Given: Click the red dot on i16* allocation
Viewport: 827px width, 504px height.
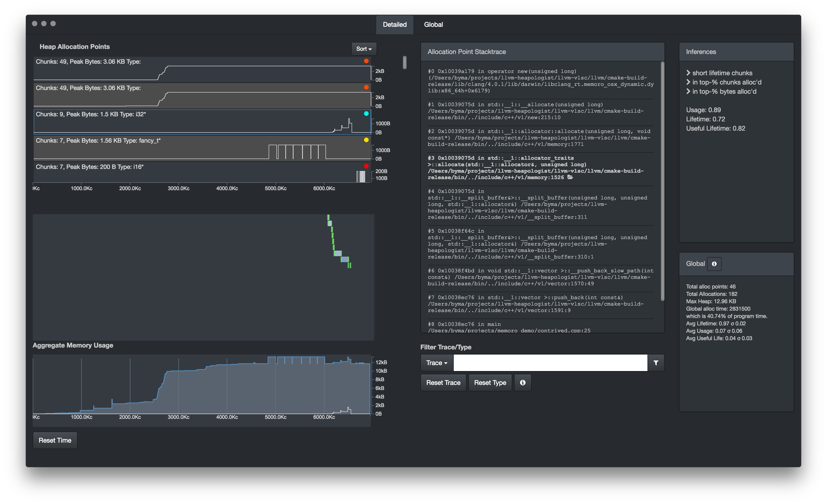Looking at the screenshot, I should pyautogui.click(x=366, y=166).
